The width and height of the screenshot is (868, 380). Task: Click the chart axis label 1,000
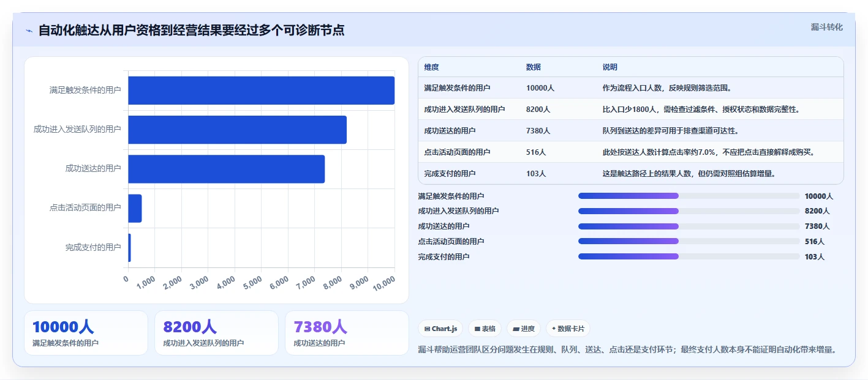tap(147, 283)
